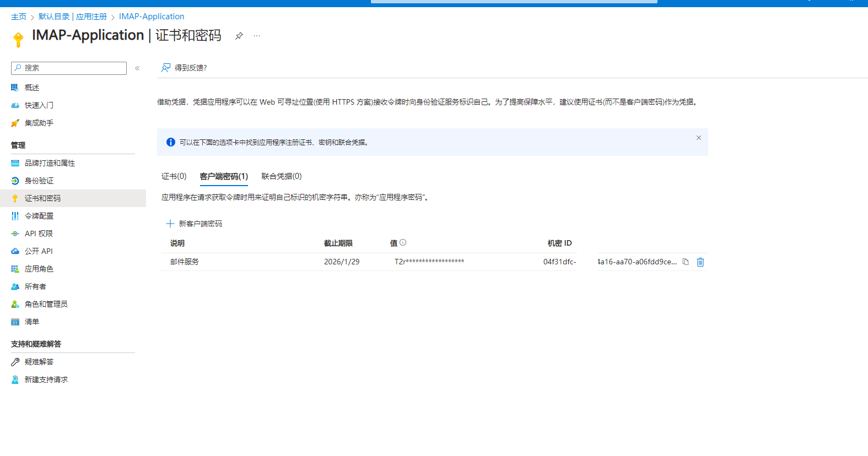Click the 截止期限 column header
The width and height of the screenshot is (868, 456).
(338, 243)
